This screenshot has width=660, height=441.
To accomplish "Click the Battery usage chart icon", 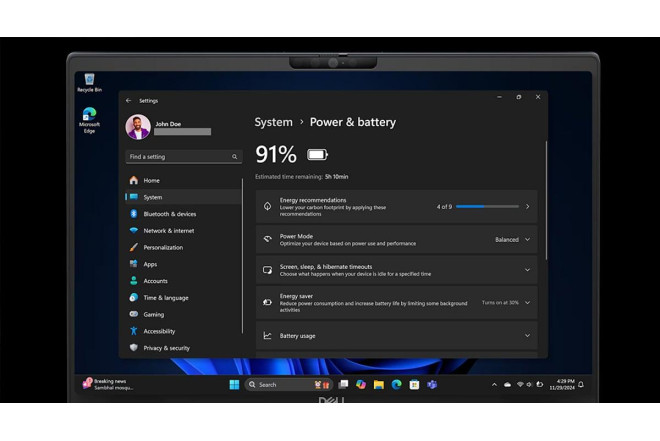I will point(267,335).
